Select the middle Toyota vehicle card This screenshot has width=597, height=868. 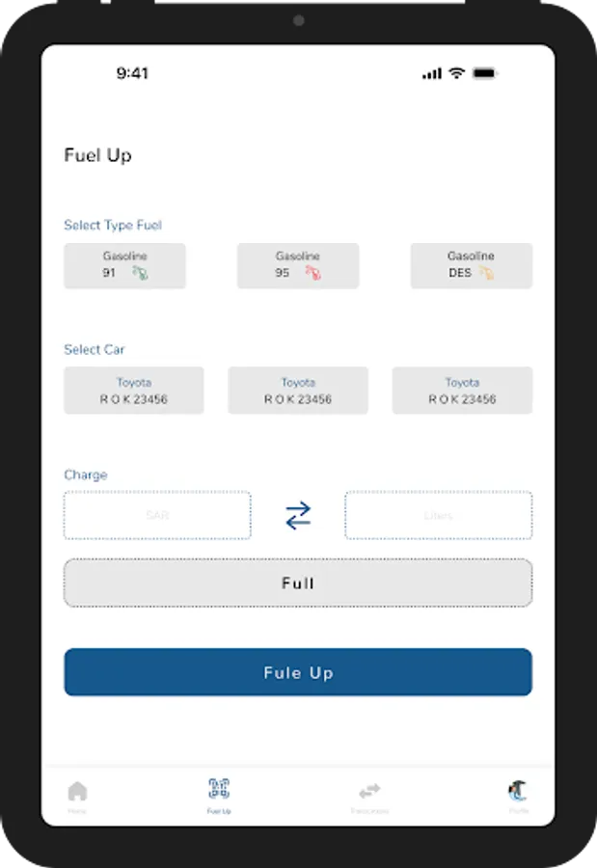point(297,391)
